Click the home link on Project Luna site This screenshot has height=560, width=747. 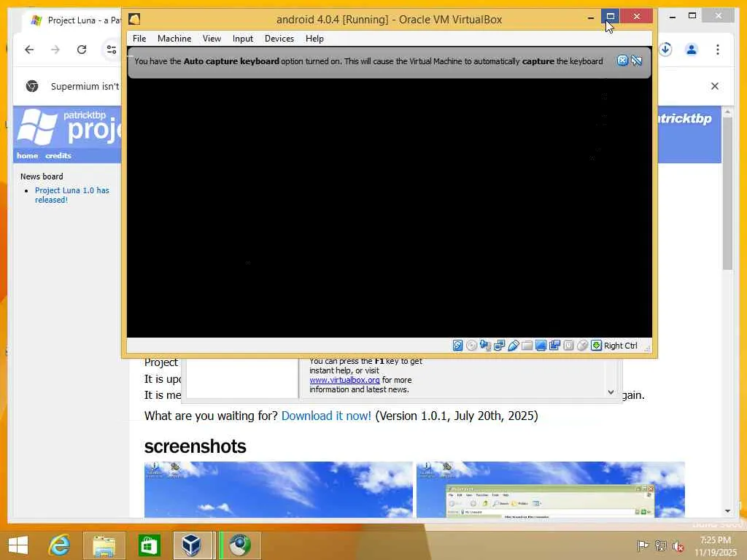[x=27, y=156]
